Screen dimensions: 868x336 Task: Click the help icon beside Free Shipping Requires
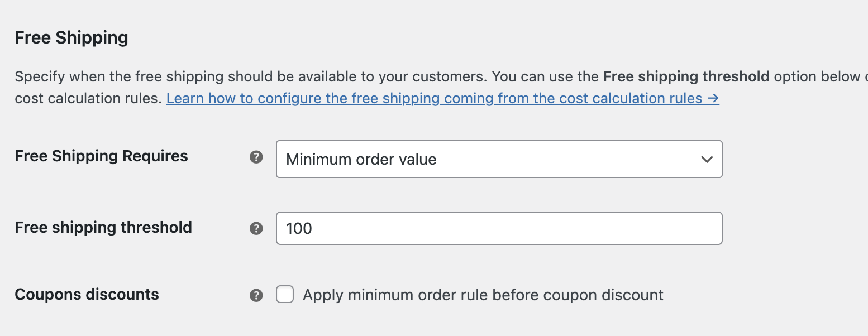[x=256, y=157]
